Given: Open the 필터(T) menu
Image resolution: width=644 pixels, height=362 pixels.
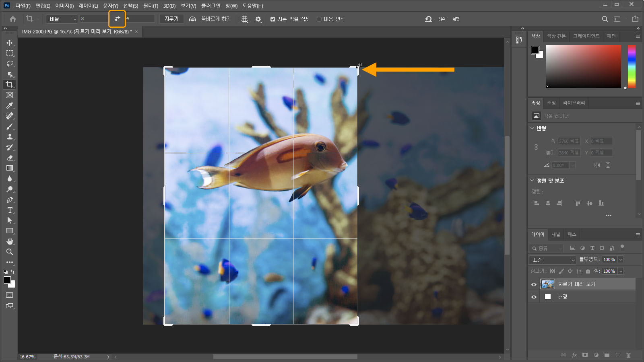Looking at the screenshot, I should [151, 6].
